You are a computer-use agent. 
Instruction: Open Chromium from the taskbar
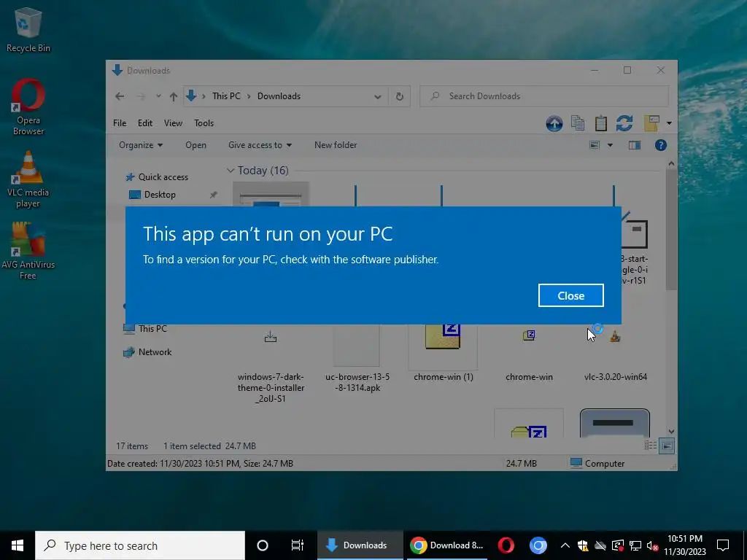[538, 545]
